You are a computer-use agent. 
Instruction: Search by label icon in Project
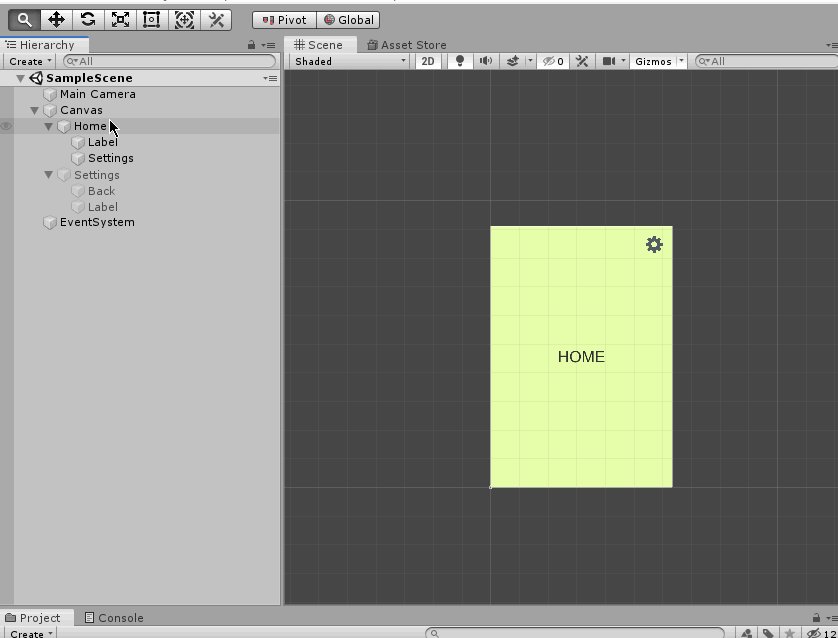tap(768, 633)
